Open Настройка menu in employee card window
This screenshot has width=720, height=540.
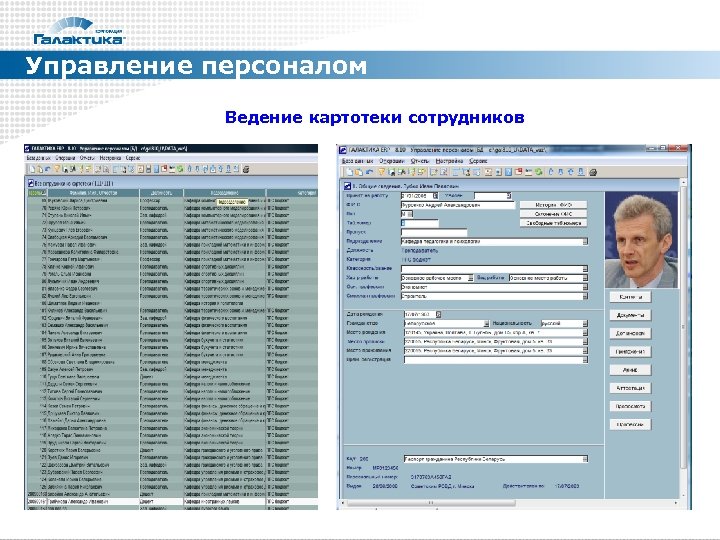coord(449,161)
